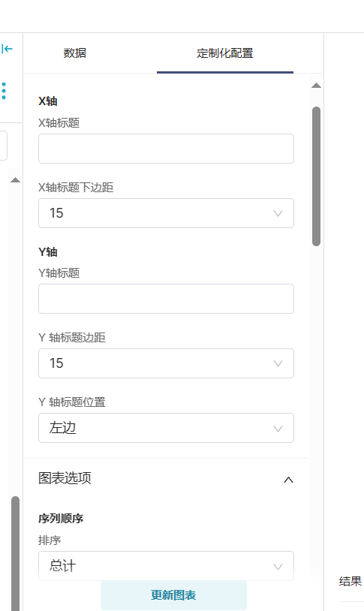Collapse the side panel with the arrow icon

coord(7,49)
